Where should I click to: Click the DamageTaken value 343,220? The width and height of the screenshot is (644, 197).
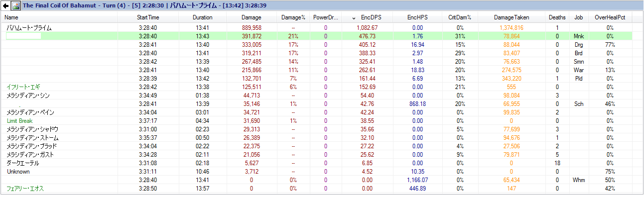[512, 79]
